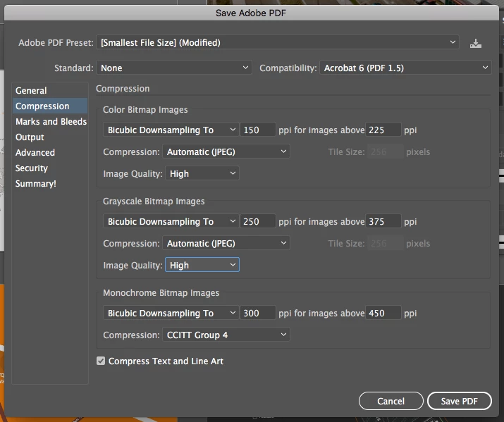
Task: Click the Save PDF button
Action: 460,401
